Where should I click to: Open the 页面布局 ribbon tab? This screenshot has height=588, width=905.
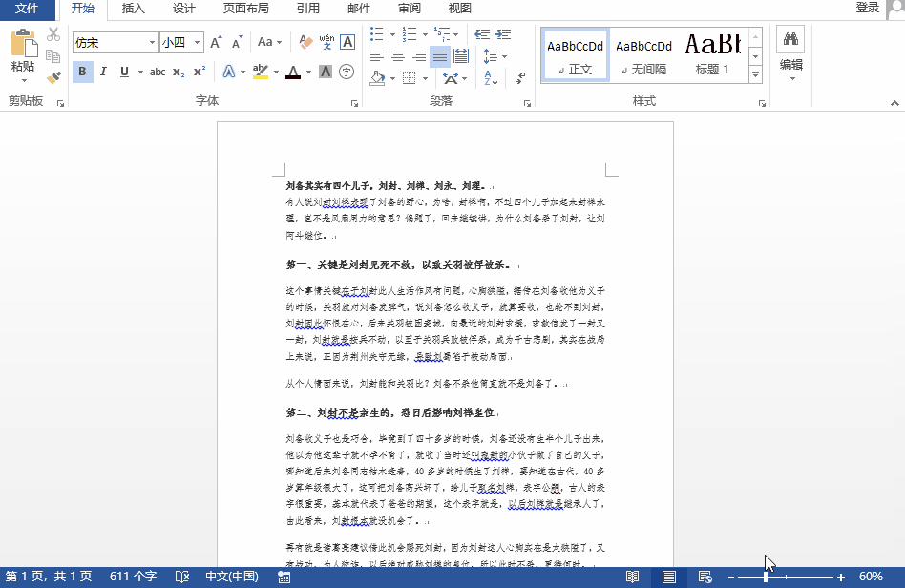point(245,9)
